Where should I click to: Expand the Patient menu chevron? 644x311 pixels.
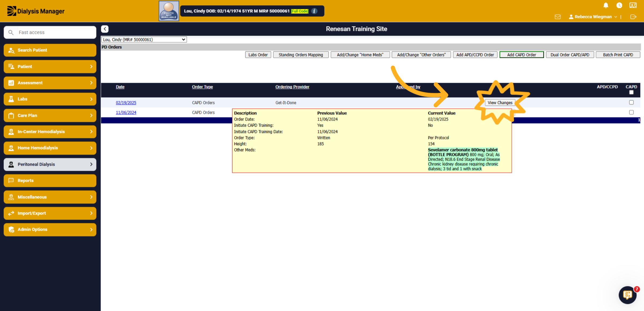pyautogui.click(x=91, y=67)
